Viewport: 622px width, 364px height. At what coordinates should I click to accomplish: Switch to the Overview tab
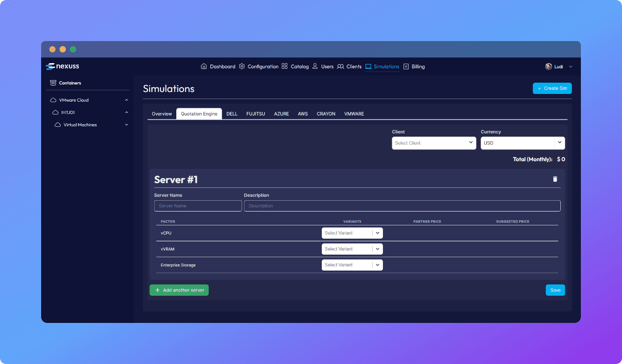(x=161, y=114)
